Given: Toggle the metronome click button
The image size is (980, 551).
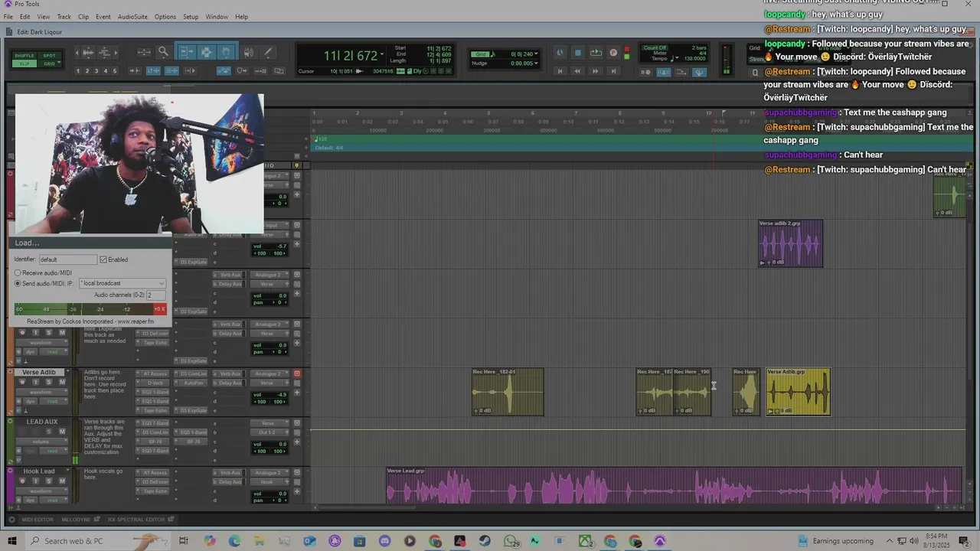Looking at the screenshot, I should point(664,72).
